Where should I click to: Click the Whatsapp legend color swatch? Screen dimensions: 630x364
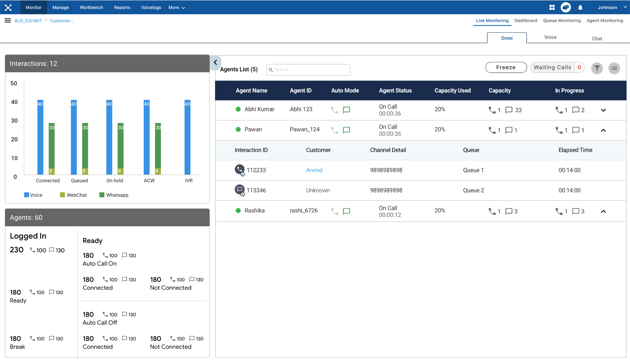[x=102, y=195]
